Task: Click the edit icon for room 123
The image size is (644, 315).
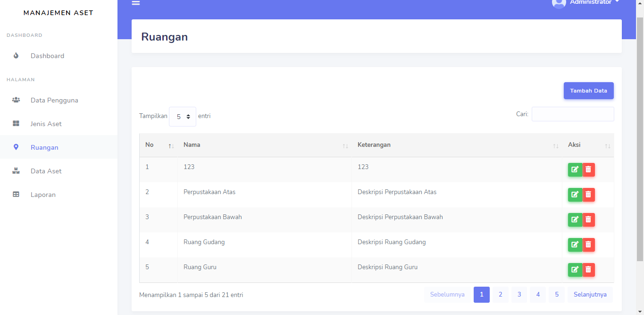Action: [x=575, y=170]
